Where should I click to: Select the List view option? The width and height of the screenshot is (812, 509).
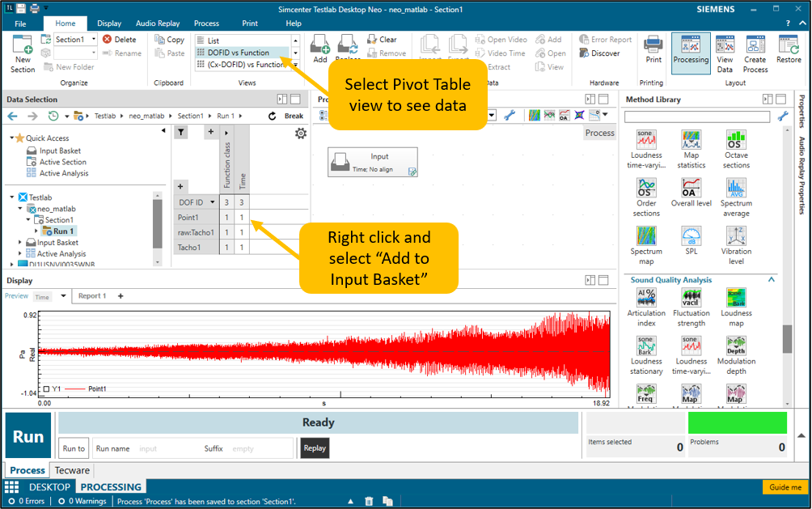pos(241,40)
